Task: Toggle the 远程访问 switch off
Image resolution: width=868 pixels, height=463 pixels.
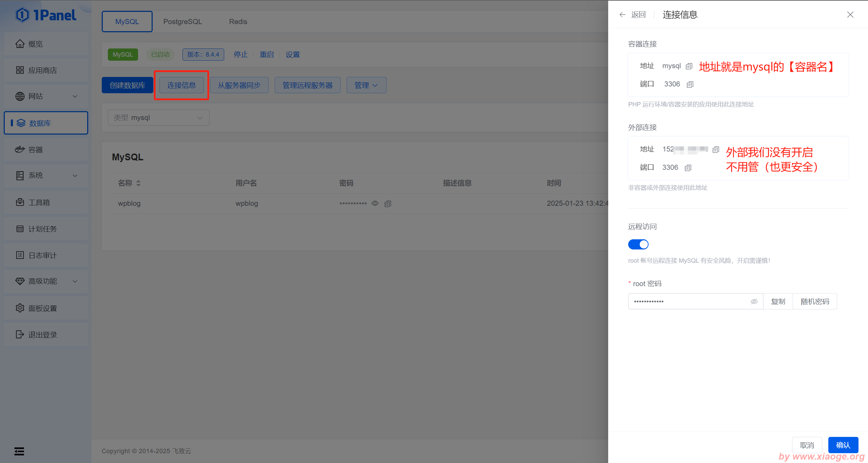Action: pyautogui.click(x=638, y=244)
